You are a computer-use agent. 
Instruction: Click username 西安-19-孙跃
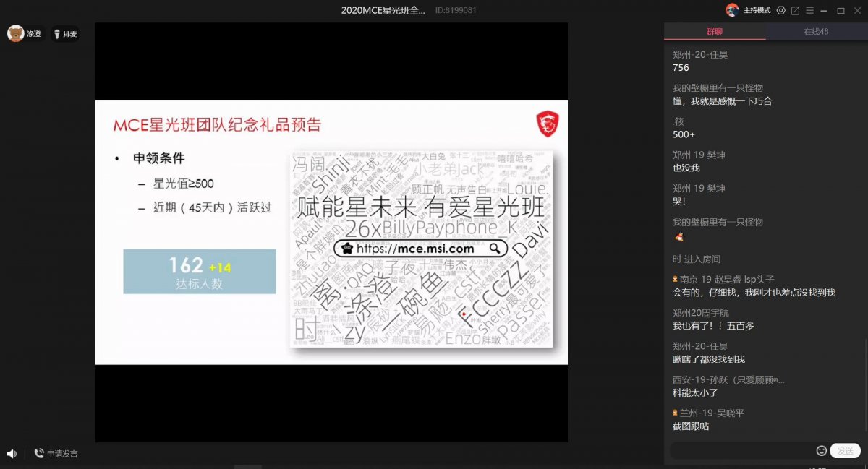click(x=728, y=379)
